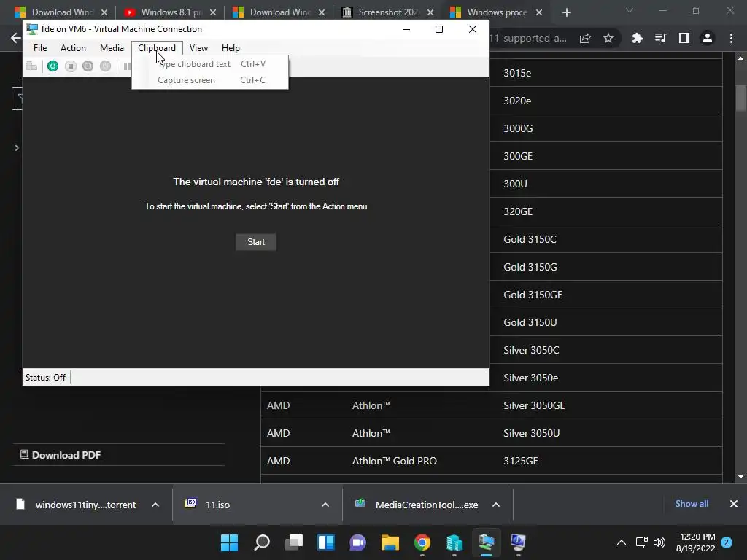Click the clock and date in taskbar
Image resolution: width=747 pixels, height=560 pixels.
coord(695,542)
